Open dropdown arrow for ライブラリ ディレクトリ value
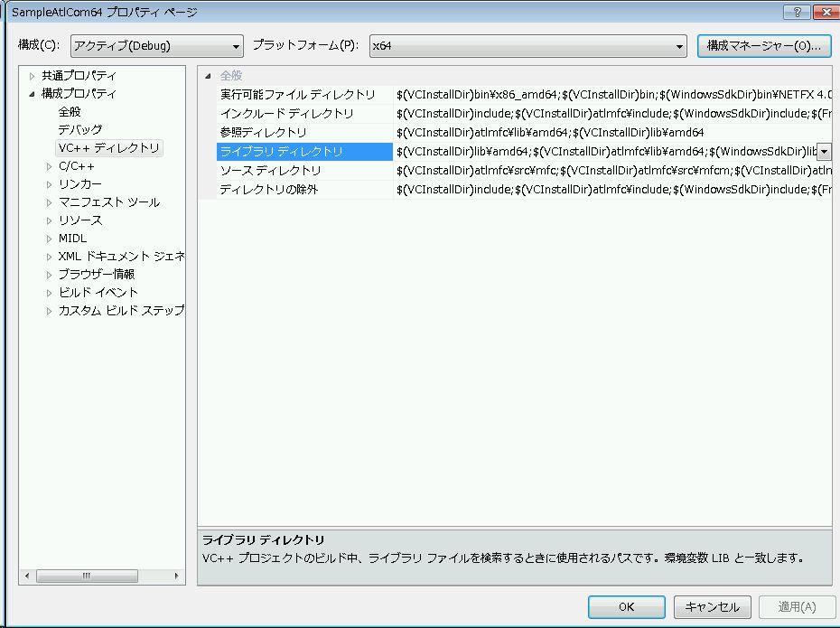Image resolution: width=840 pixels, height=628 pixels. pyautogui.click(x=824, y=152)
